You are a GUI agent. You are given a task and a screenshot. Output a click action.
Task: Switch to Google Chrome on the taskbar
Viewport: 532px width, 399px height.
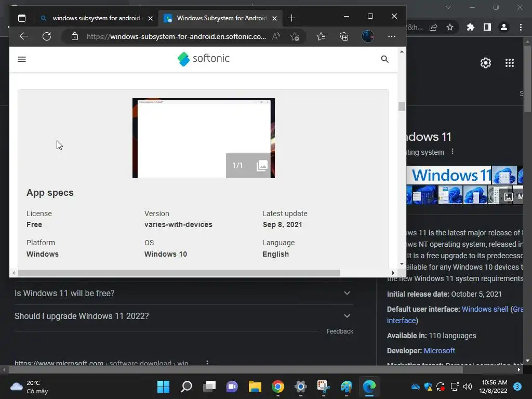[278, 387]
